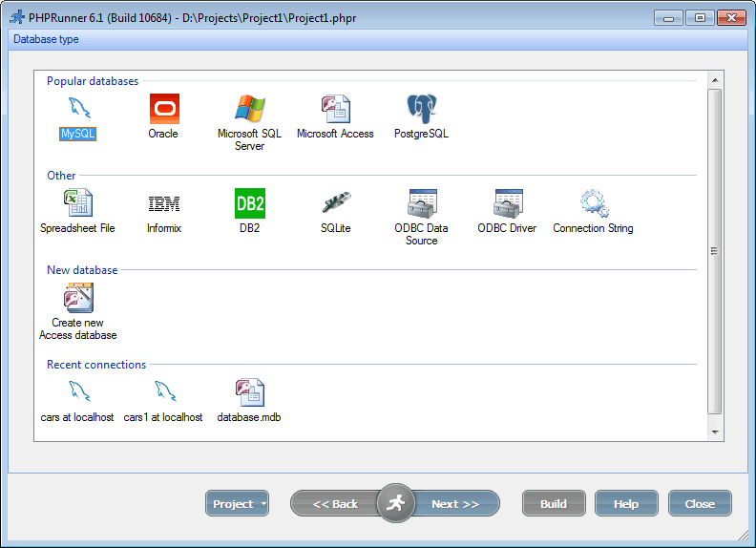756x548 pixels.
Task: Click the Connection String label
Action: point(593,228)
